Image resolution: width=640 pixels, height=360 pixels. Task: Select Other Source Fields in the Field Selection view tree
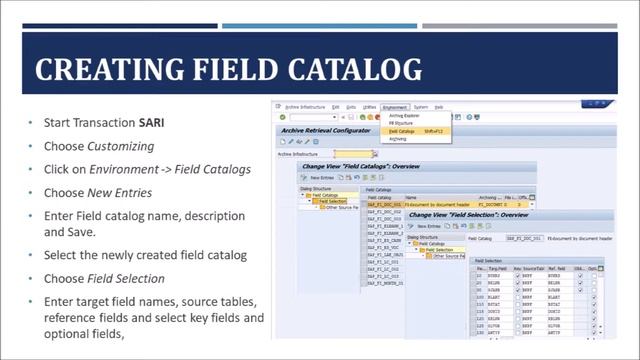(x=446, y=256)
